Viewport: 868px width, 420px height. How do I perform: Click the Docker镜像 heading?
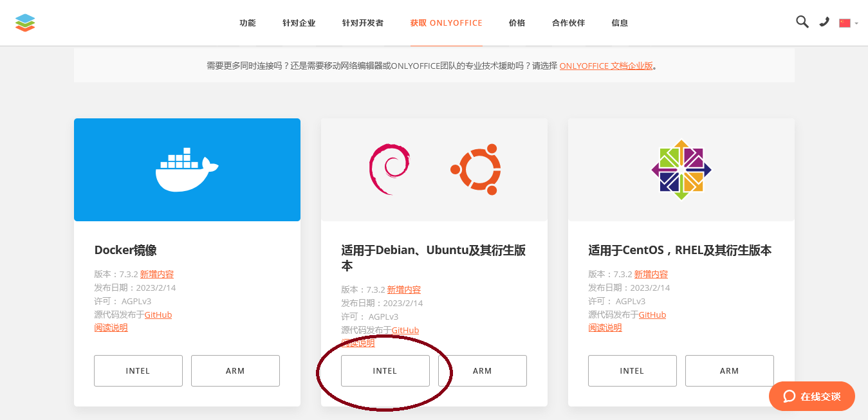point(125,250)
